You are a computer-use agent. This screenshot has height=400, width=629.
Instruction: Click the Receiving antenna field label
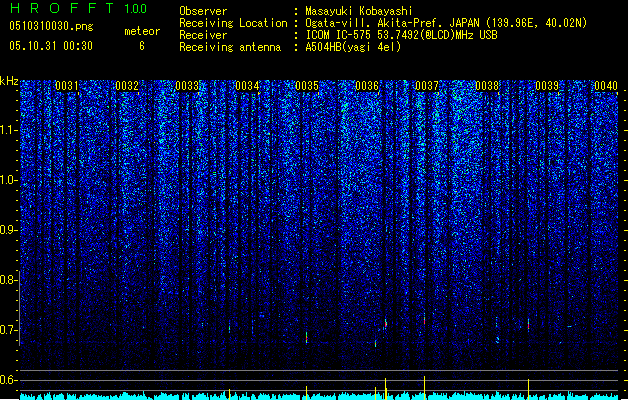[x=230, y=47]
